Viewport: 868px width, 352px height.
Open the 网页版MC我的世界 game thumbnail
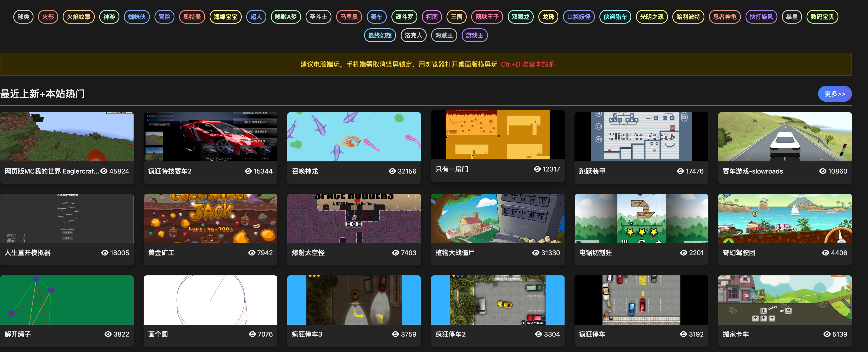point(67,137)
